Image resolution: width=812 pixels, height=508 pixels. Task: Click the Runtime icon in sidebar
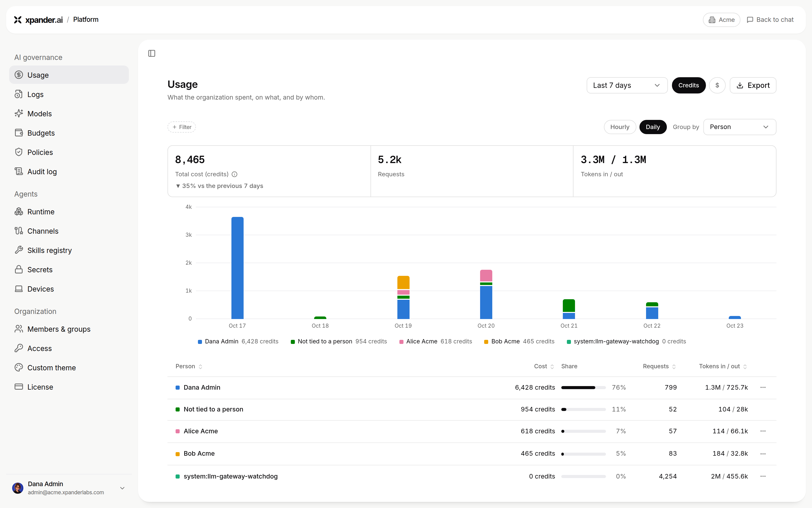(x=19, y=212)
